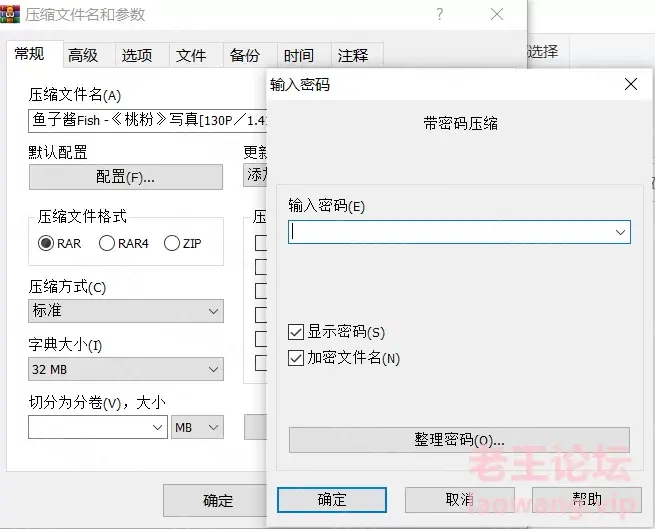655x529 pixels.
Task: Select the RAR4 format radio button
Action: [x=107, y=243]
